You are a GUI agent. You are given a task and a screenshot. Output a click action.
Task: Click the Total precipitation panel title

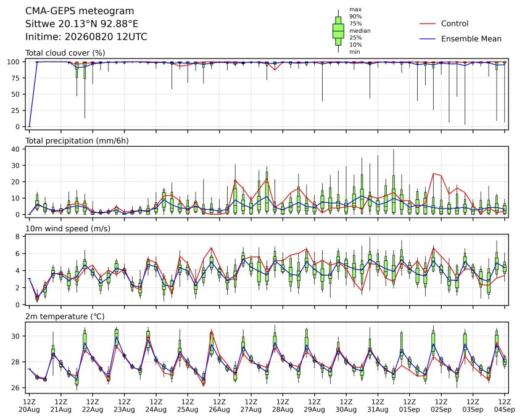77,141
